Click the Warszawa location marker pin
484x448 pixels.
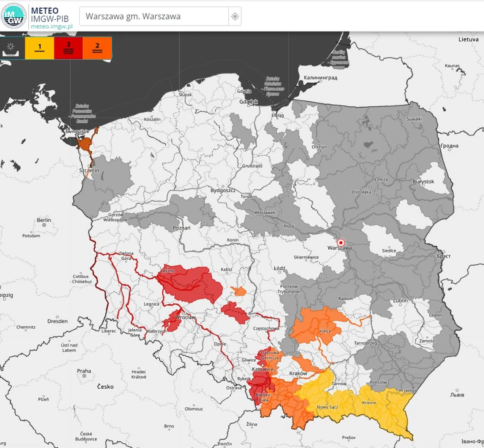pyautogui.click(x=341, y=242)
